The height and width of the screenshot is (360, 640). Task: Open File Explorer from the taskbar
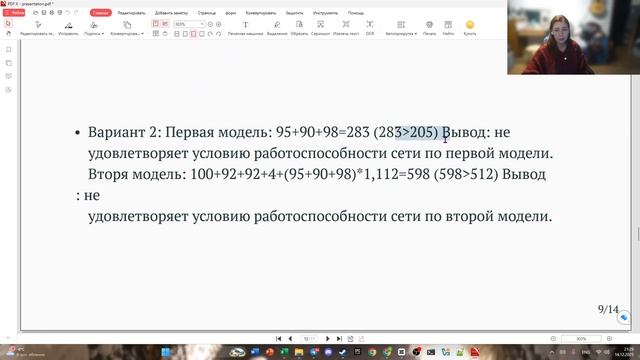coord(299,352)
